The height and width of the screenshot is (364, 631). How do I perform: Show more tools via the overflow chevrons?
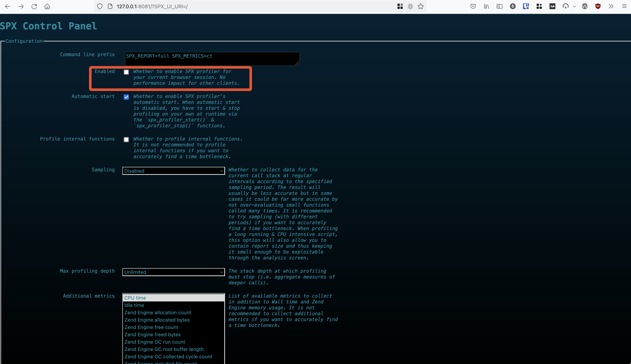(x=611, y=6)
